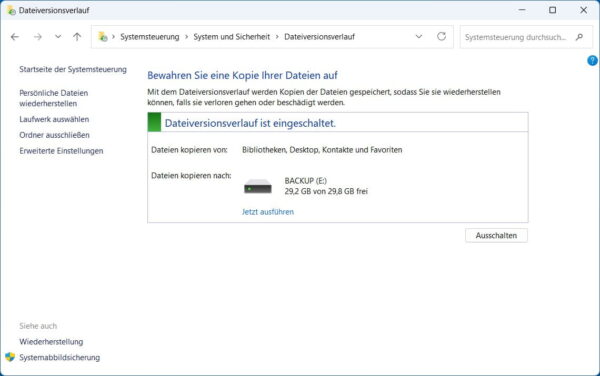Click the Dateien kopieren nach label
This screenshot has height=376, width=600.
[x=191, y=176]
